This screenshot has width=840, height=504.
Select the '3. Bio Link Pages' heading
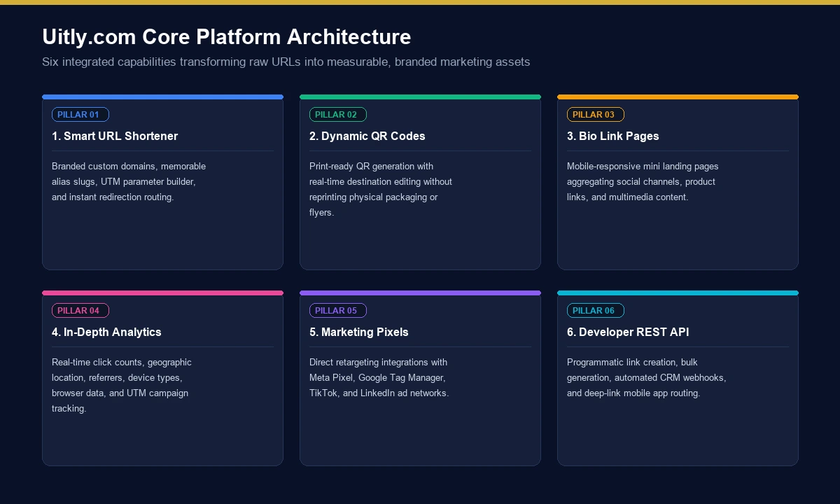(x=613, y=136)
